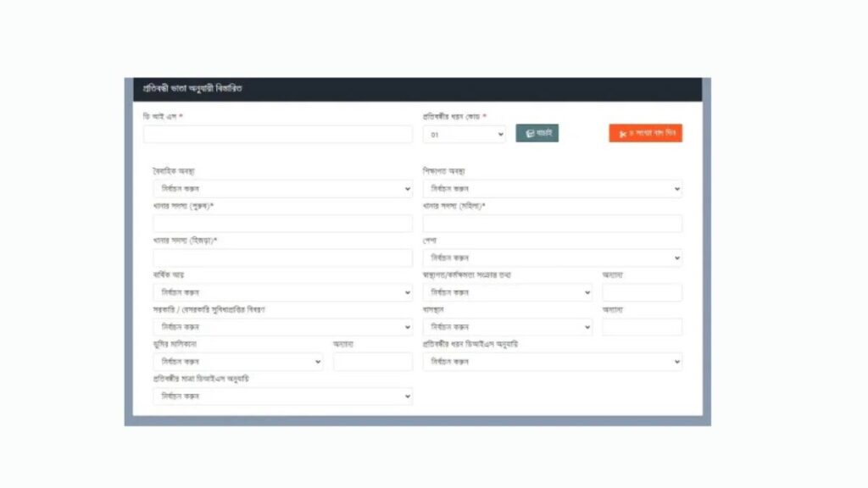Viewport: 868px width, 488px height.
Task: Open the পেশা occupation dropdown
Action: click(x=553, y=258)
